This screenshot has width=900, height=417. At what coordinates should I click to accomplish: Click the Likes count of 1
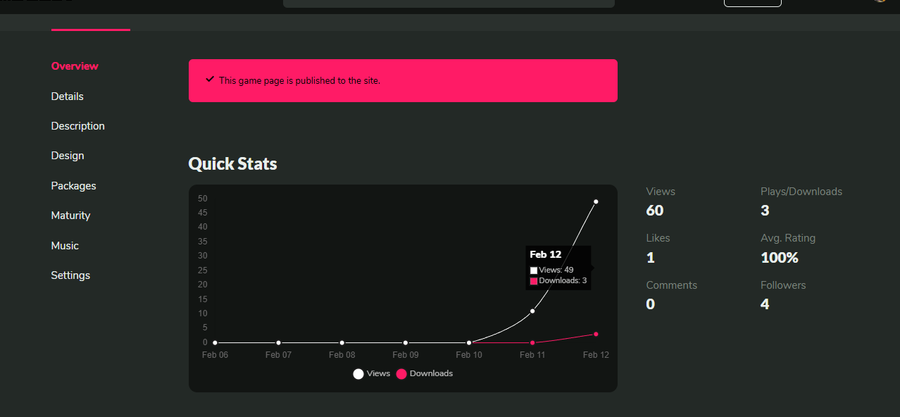[x=650, y=258]
